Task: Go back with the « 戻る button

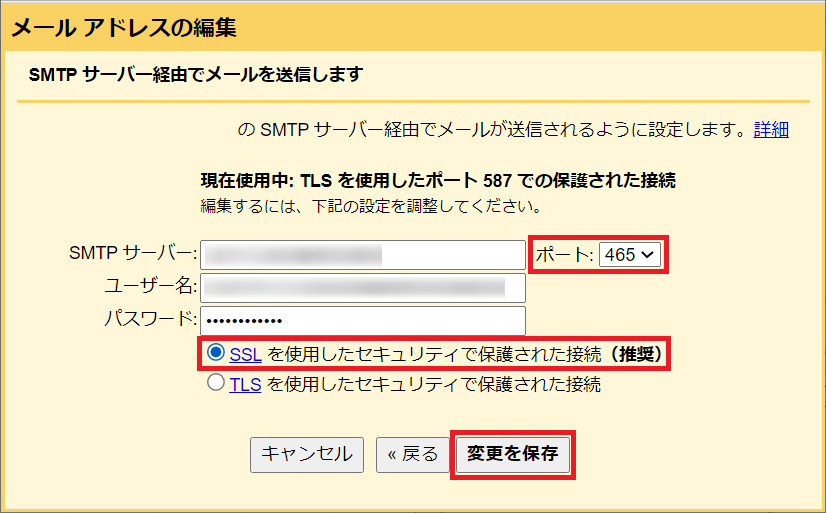Action: [412, 454]
